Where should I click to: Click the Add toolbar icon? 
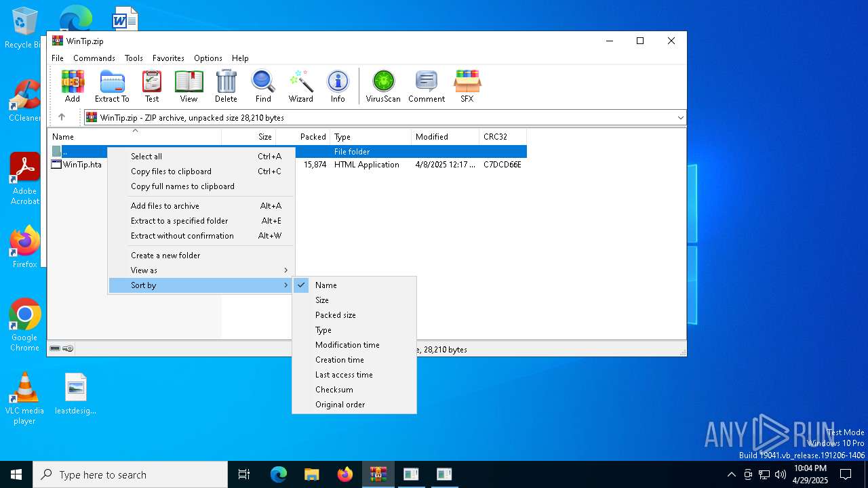point(73,86)
